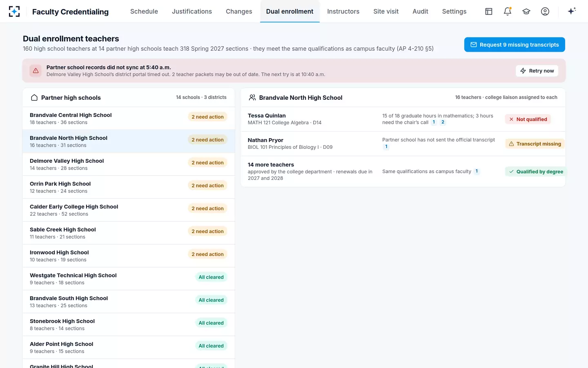Open Calder Early College High School
The width and height of the screenshot is (588, 368).
[x=129, y=210]
